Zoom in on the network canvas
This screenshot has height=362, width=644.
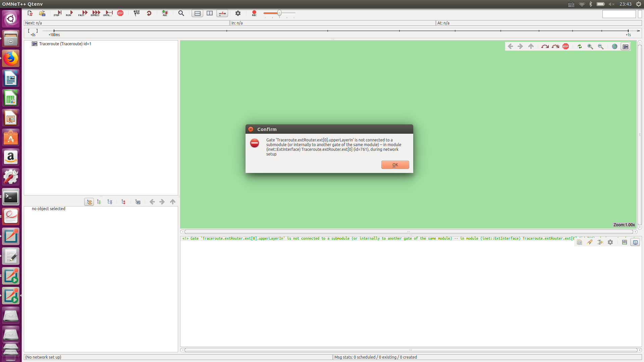tap(590, 46)
